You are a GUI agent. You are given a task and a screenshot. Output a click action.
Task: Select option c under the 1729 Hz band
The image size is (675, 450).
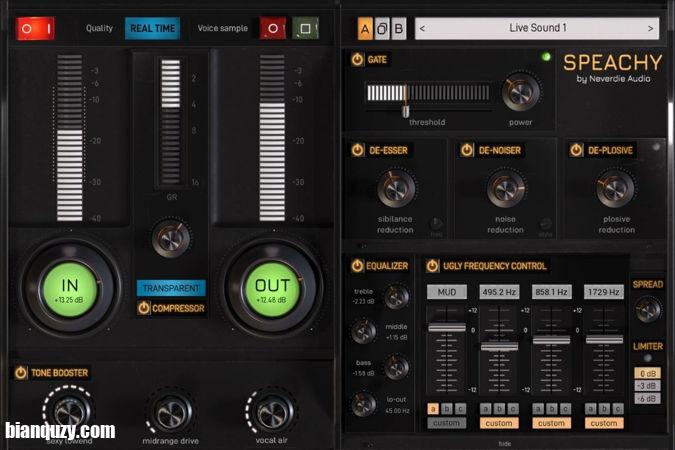[x=618, y=409]
